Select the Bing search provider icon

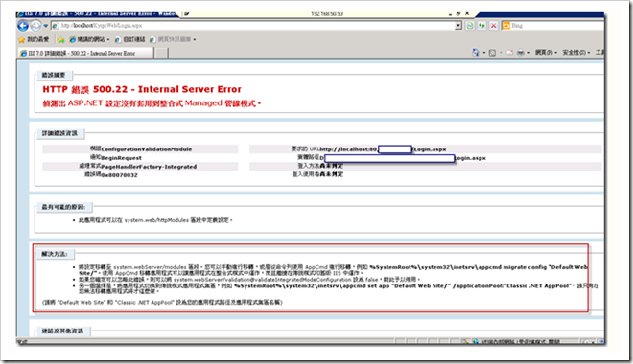[505, 26]
